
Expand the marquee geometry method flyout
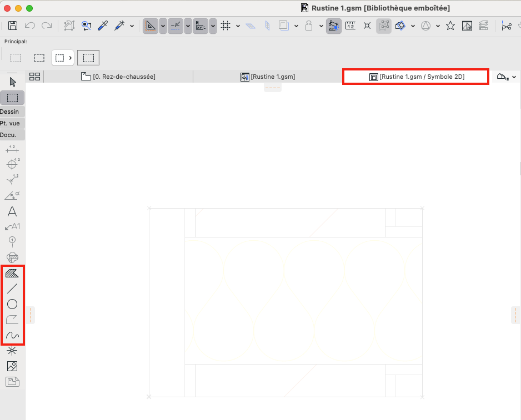[x=63, y=58]
